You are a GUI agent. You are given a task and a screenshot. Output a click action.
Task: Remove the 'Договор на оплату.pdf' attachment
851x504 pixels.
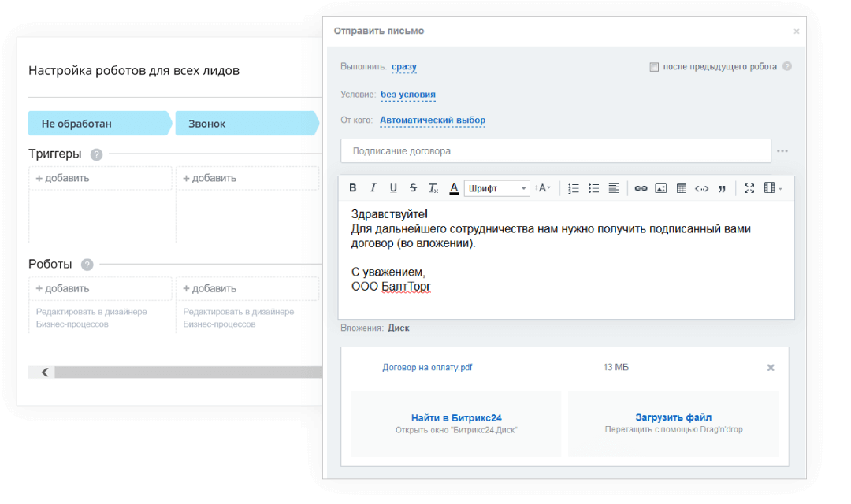click(x=771, y=368)
